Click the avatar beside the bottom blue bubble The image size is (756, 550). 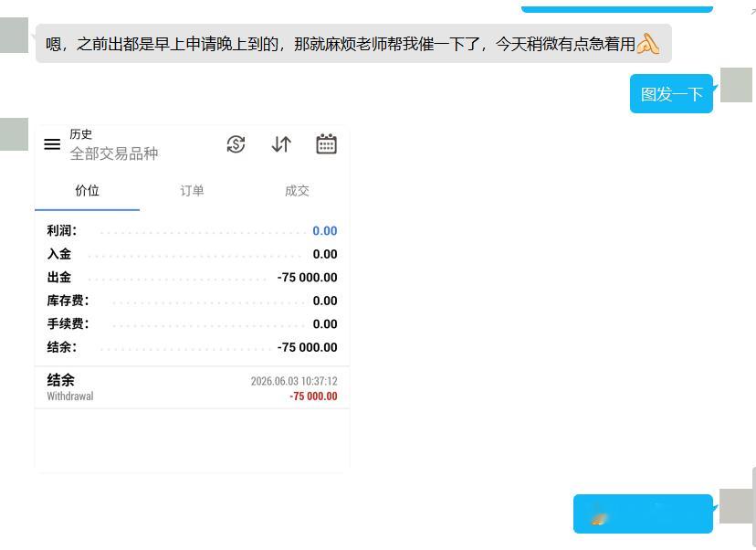[736, 505]
